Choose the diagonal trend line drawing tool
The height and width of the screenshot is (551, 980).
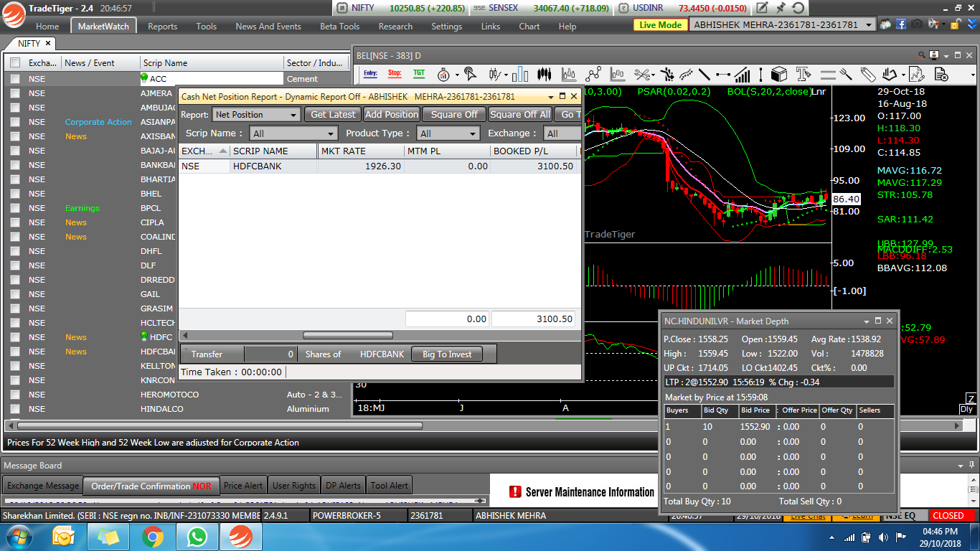(x=705, y=74)
